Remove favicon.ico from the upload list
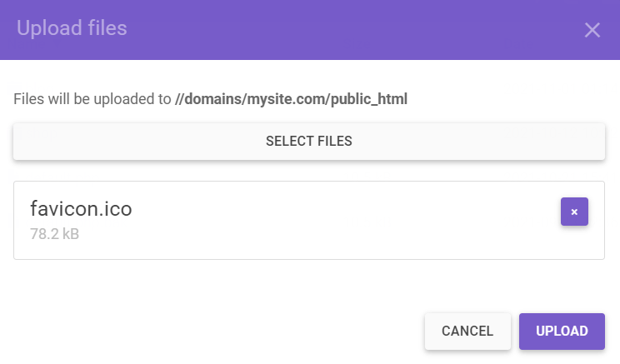The image size is (620, 364). coord(574,212)
